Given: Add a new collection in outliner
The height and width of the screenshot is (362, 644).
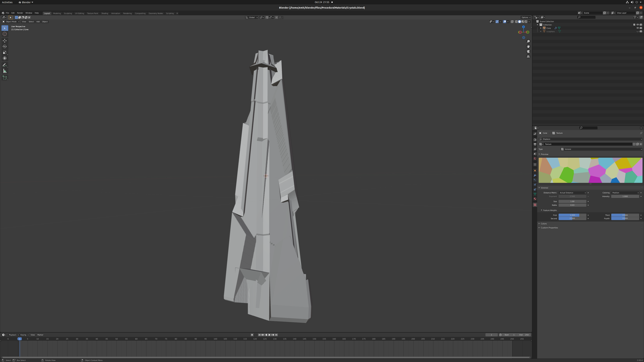Looking at the screenshot, I should click(x=641, y=17).
